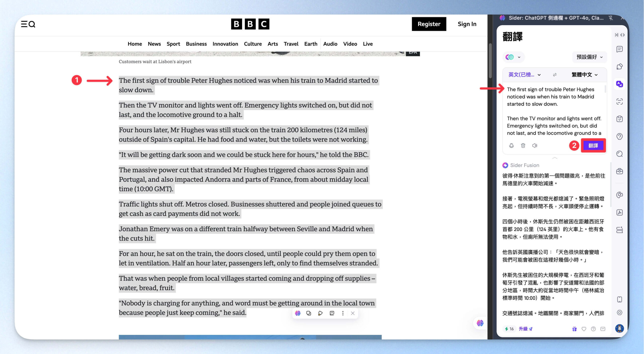The height and width of the screenshot is (354, 644).
Task: Click the Register button
Action: (429, 24)
